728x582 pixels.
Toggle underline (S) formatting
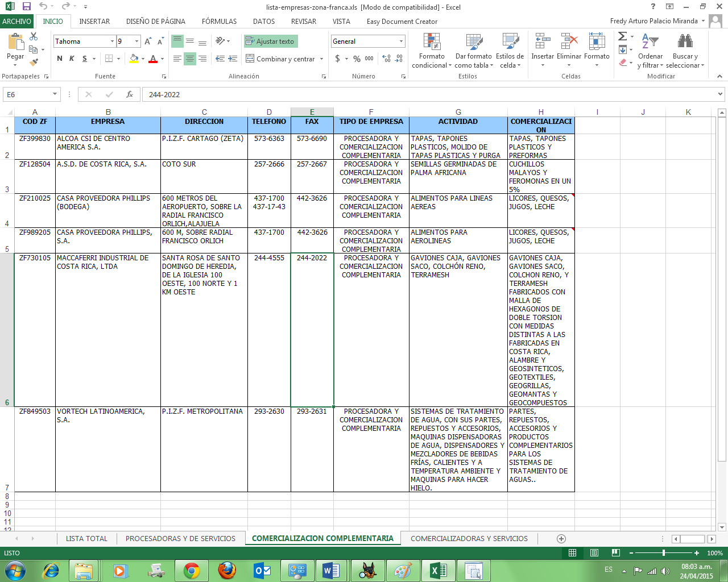click(x=85, y=59)
